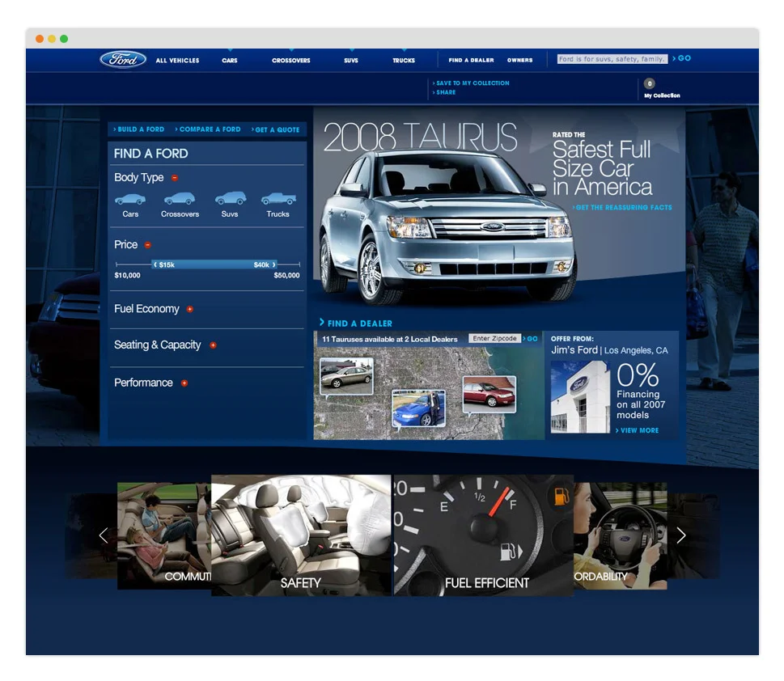Click the Ford oval logo
This screenshot has width=784, height=681.
123,60
